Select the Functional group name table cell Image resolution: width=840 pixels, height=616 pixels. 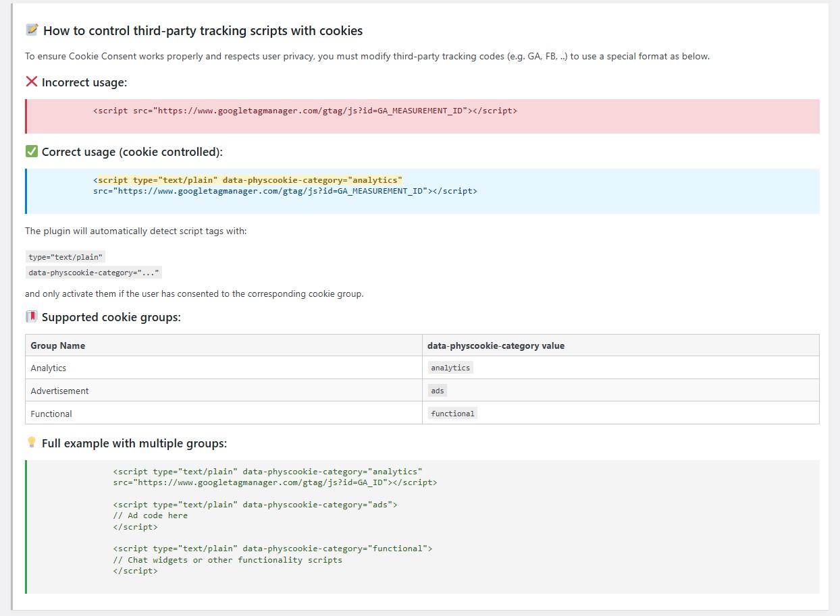pos(51,414)
